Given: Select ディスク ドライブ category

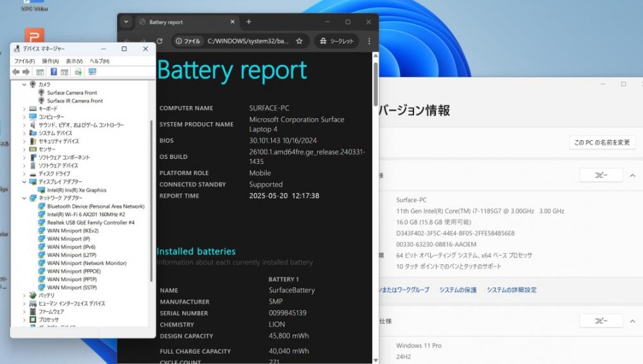Looking at the screenshot, I should [54, 174].
